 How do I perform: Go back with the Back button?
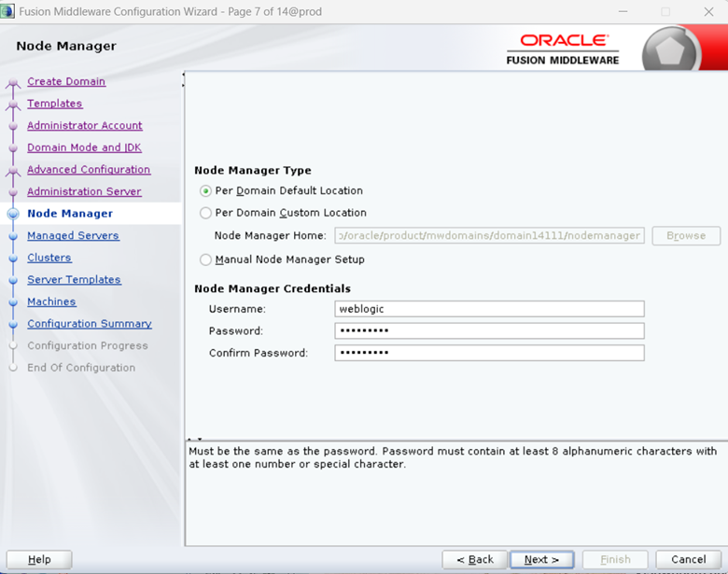pos(475,560)
